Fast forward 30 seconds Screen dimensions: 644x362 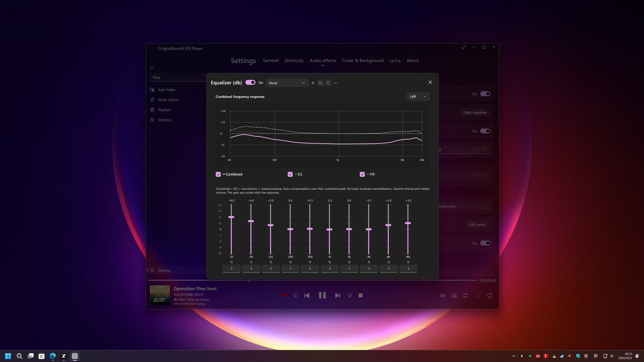[349, 295]
